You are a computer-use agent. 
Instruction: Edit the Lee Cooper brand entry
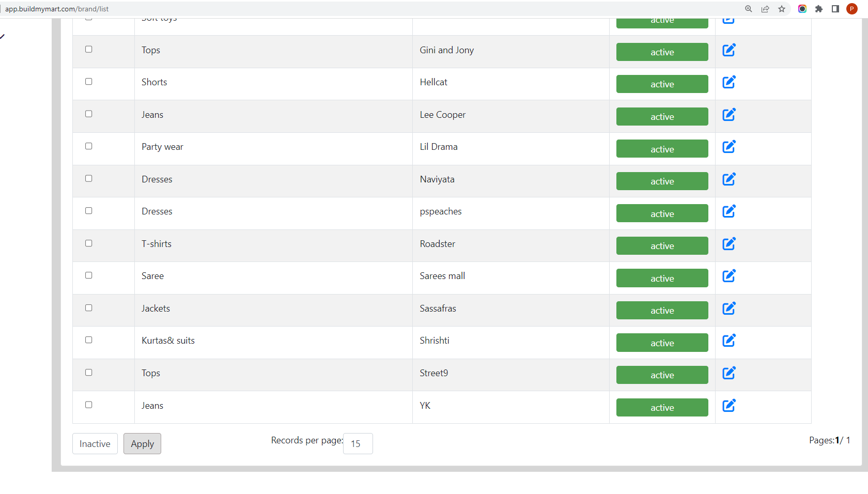point(729,115)
